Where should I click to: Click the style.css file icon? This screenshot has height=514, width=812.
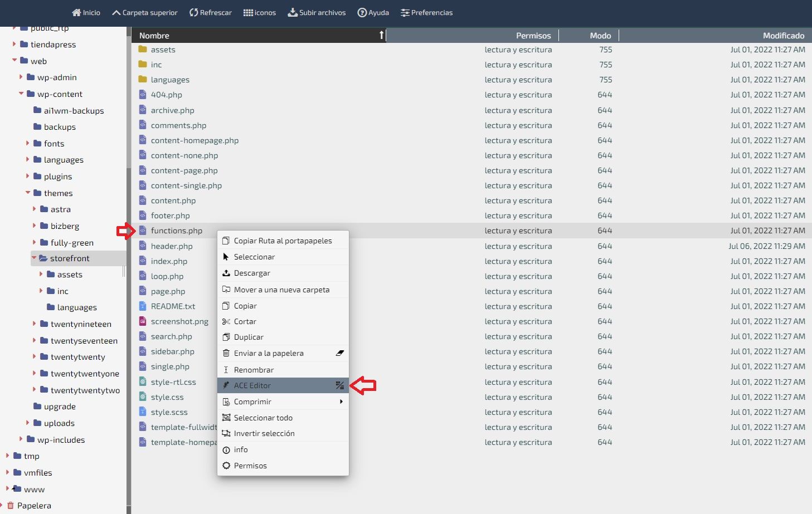click(x=143, y=396)
